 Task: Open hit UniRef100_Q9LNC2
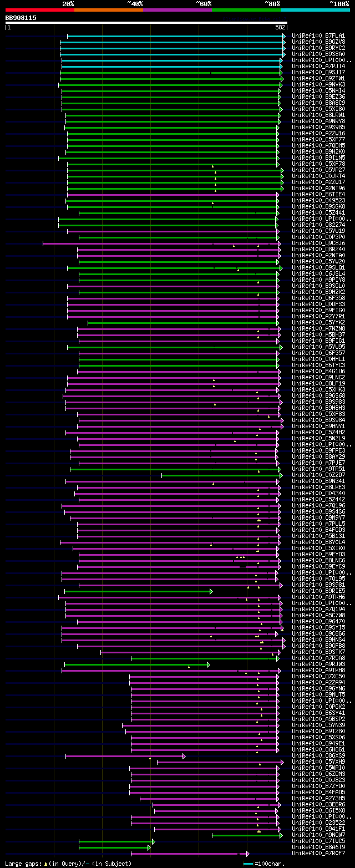(318, 378)
